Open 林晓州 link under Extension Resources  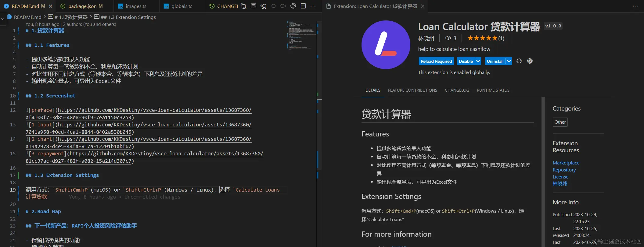pyautogui.click(x=560, y=184)
